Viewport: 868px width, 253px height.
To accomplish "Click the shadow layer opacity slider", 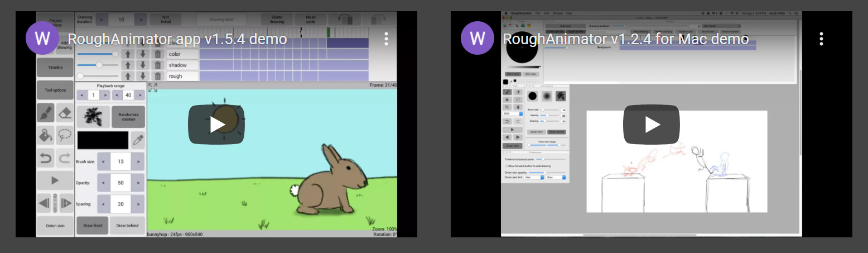I will click(98, 65).
